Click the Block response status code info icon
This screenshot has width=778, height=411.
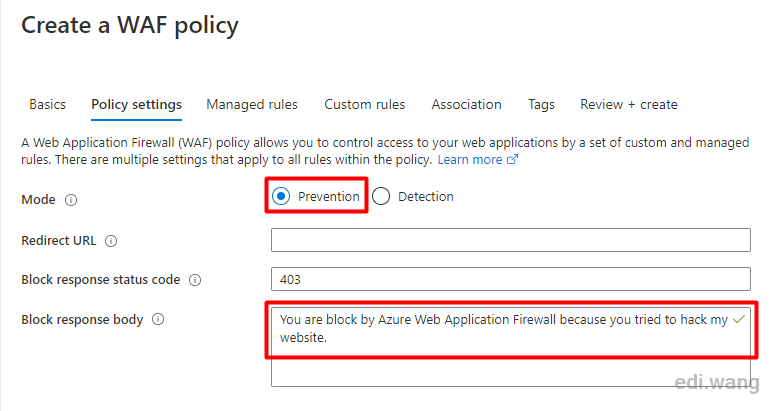click(x=195, y=280)
